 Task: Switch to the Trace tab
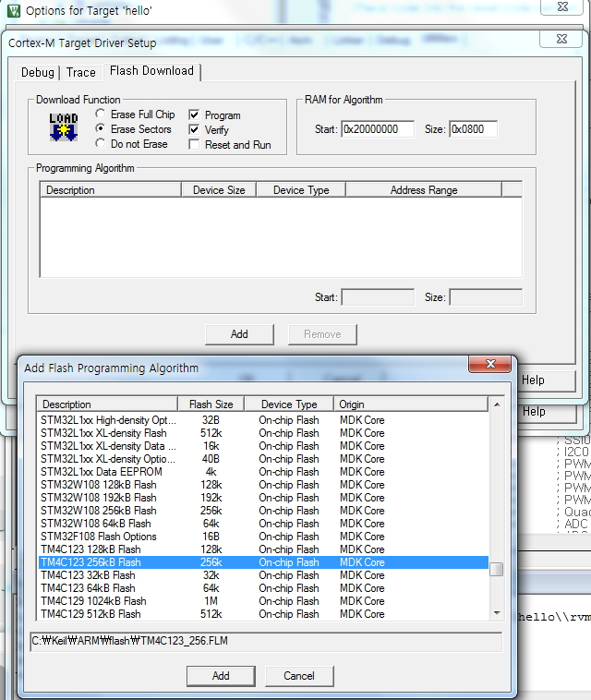click(80, 72)
